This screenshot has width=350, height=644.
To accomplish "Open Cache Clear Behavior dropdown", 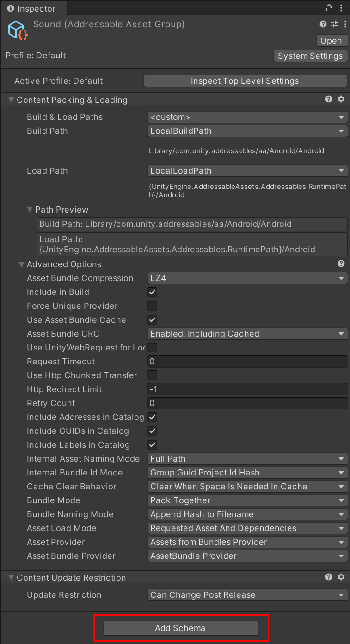I will click(247, 487).
